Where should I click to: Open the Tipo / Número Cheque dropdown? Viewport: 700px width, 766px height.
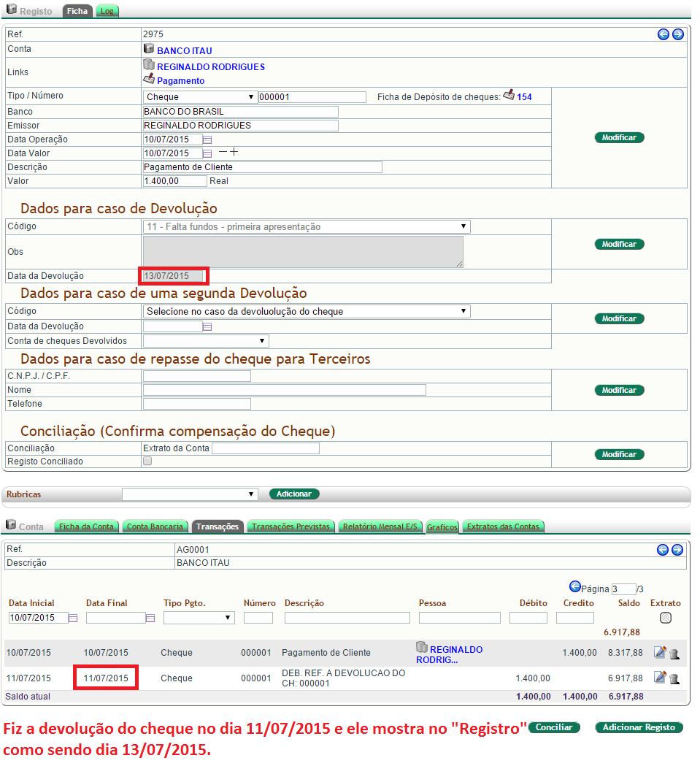click(x=200, y=97)
